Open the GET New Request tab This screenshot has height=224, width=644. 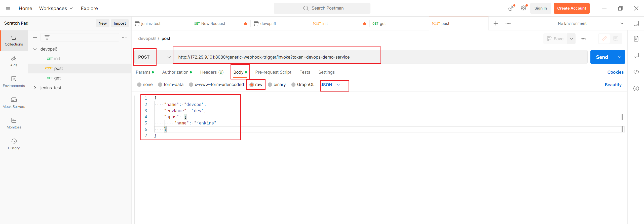220,23
